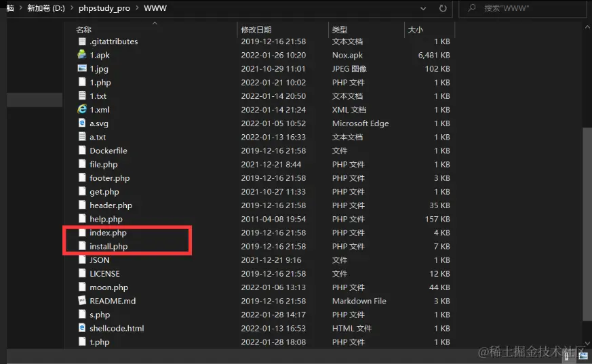Click the moon.php file icon
The width and height of the screenshot is (592, 364).
[x=82, y=287]
